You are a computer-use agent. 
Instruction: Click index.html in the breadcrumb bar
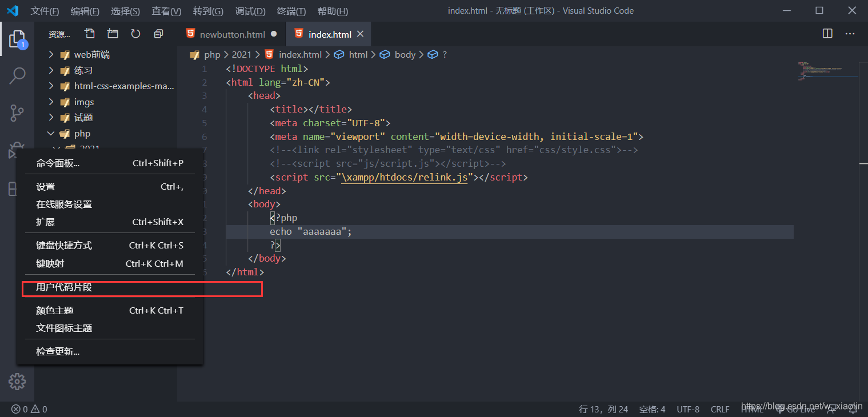(x=300, y=55)
